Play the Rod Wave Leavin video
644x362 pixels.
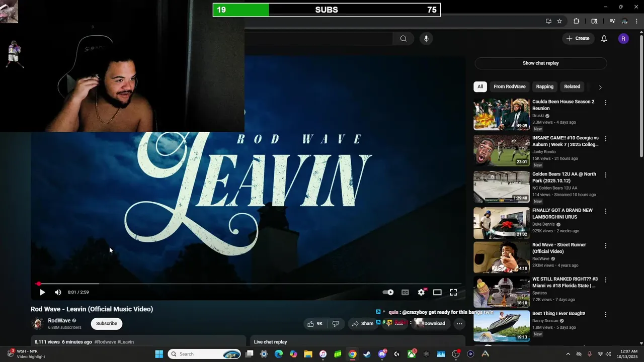click(x=42, y=292)
